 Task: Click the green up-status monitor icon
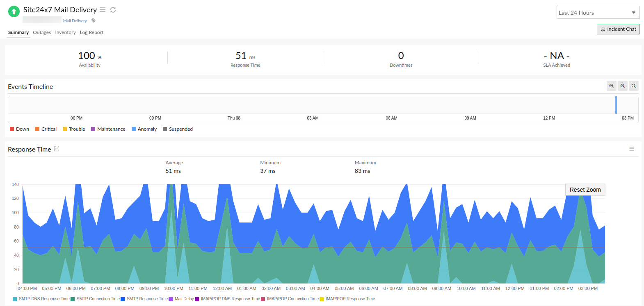(x=14, y=11)
